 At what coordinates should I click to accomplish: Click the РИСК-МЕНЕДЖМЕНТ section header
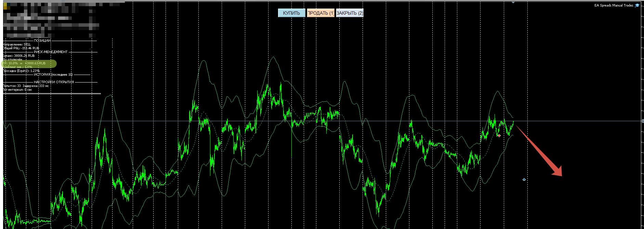pyautogui.click(x=51, y=52)
